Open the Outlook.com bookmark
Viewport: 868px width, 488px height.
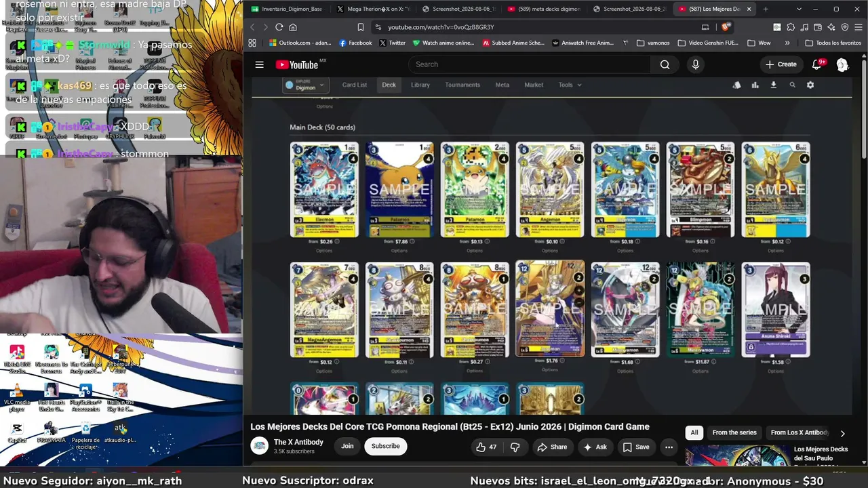click(300, 43)
